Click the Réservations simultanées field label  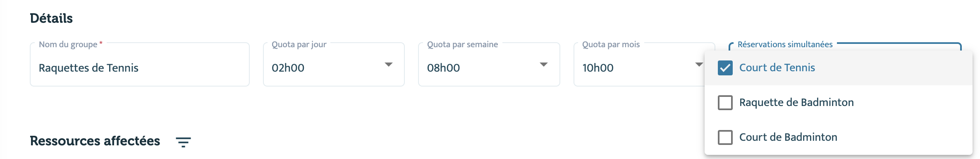[x=785, y=45]
